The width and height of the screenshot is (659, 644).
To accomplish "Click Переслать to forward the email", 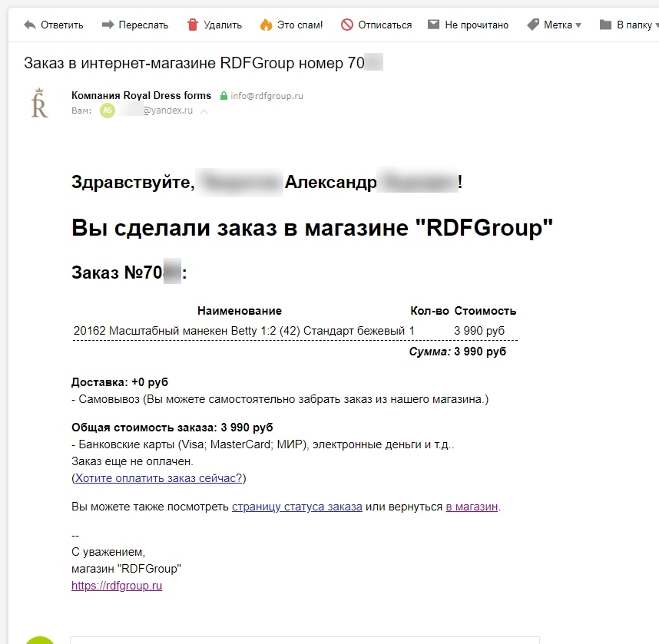I will click(144, 25).
